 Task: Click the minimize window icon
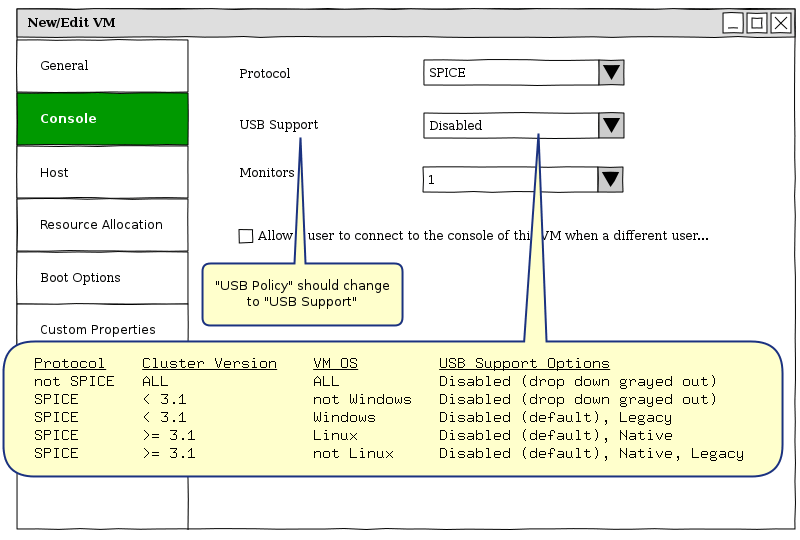coord(733,23)
